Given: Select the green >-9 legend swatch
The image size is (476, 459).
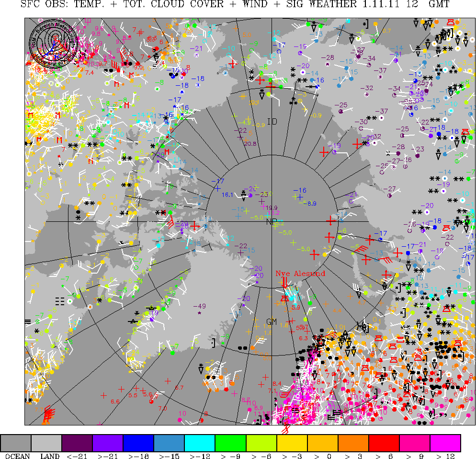Looking at the screenshot, I should coord(230,443).
